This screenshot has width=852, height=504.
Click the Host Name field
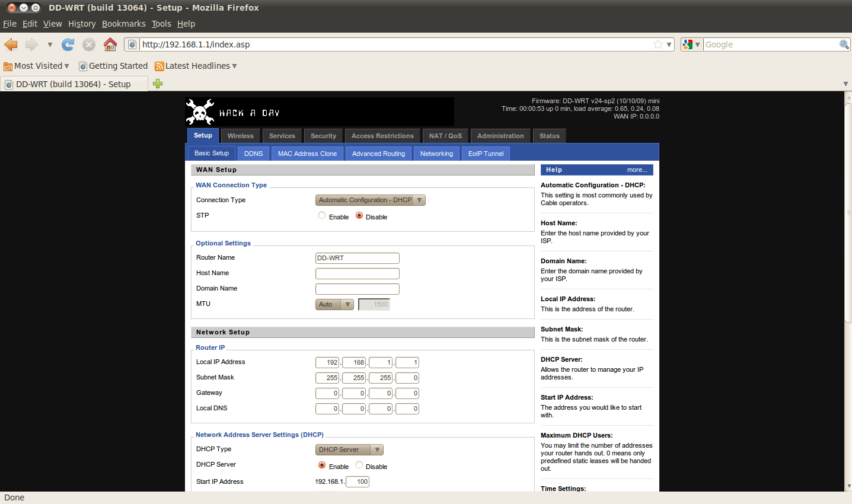click(358, 273)
